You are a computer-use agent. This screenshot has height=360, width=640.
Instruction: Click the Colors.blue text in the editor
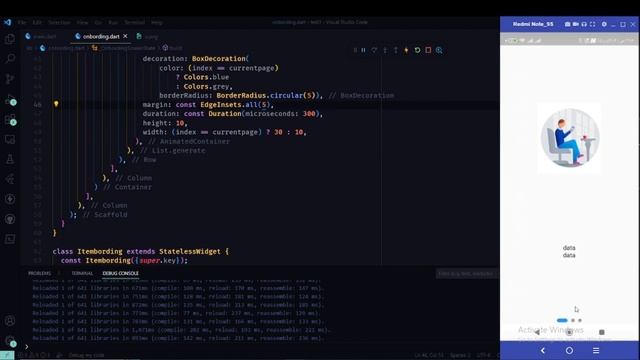[x=206, y=77]
